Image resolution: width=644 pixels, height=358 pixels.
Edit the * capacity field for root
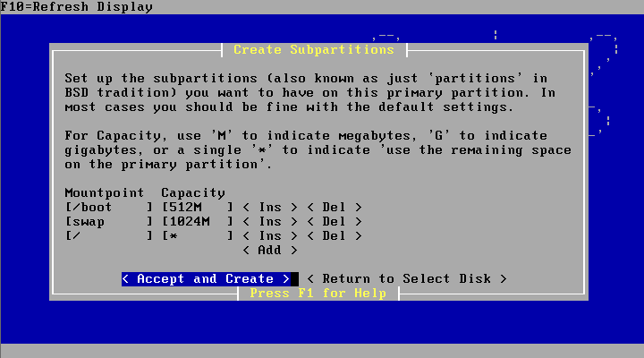click(197, 235)
